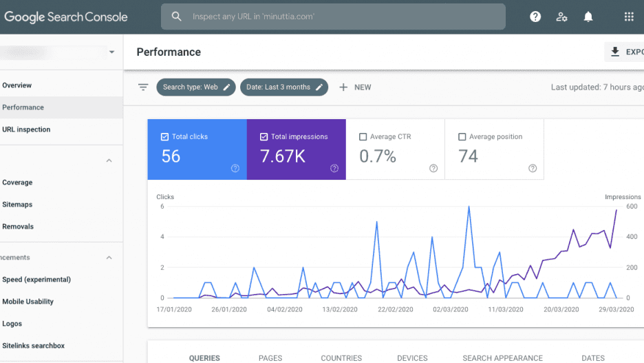
Task: Click the Clicks axis label
Action: coord(165,197)
